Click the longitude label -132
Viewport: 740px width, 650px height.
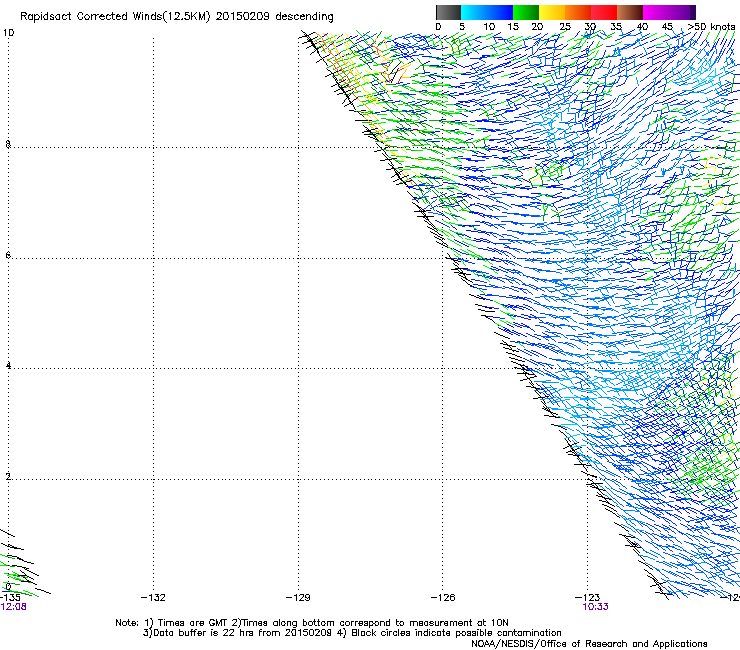[x=153, y=598]
